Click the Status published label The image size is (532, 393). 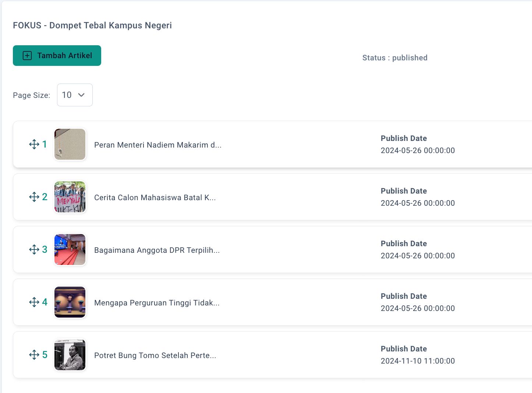(395, 58)
